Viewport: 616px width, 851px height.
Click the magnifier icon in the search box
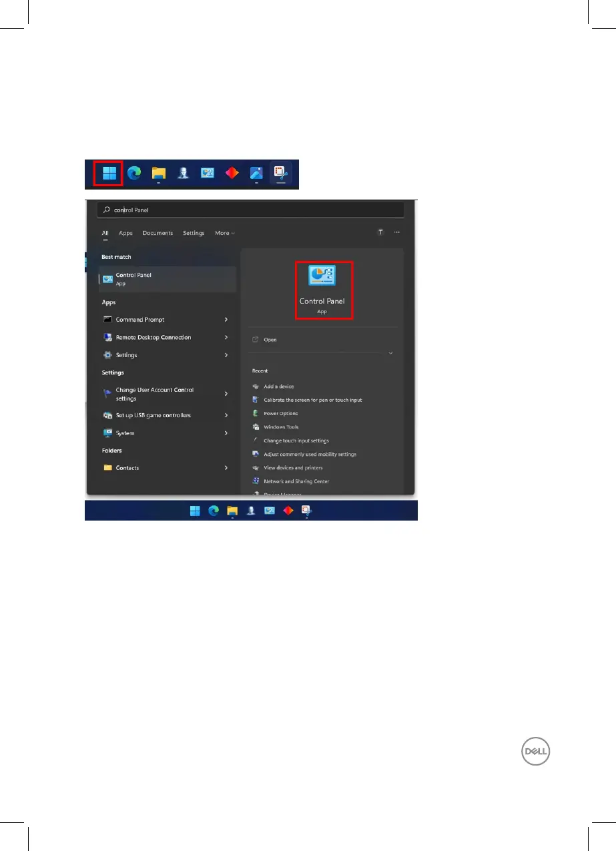click(x=106, y=210)
